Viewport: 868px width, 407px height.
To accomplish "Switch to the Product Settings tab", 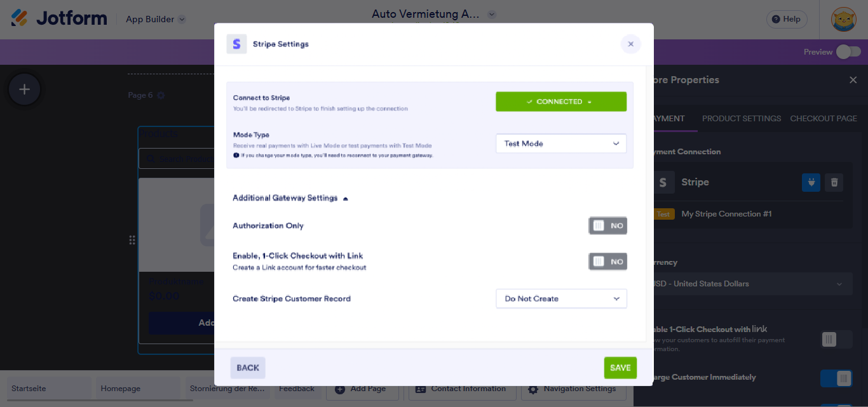I will (x=741, y=118).
